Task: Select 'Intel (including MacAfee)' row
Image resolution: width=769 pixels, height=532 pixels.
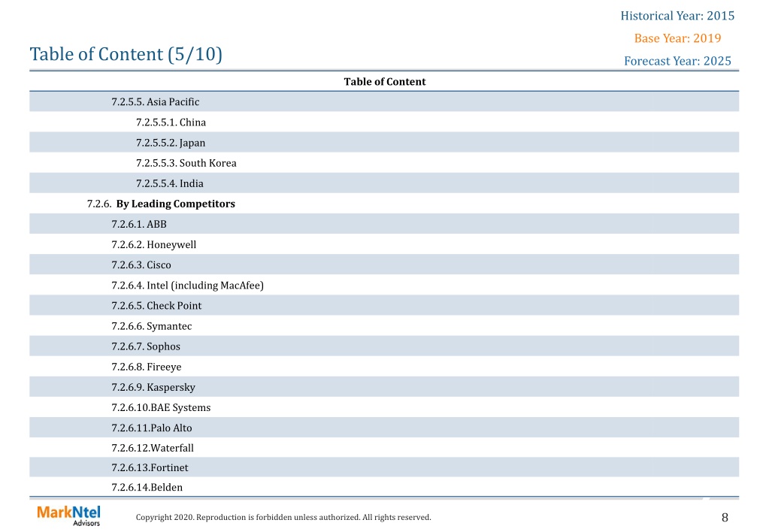Action: 384,285
